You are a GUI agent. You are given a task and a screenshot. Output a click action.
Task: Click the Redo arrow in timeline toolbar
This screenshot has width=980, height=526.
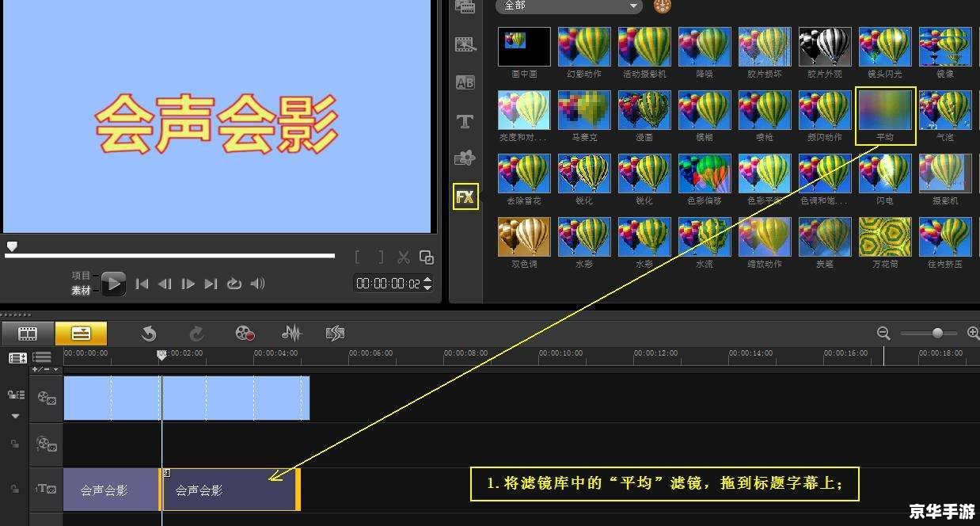tap(196, 334)
